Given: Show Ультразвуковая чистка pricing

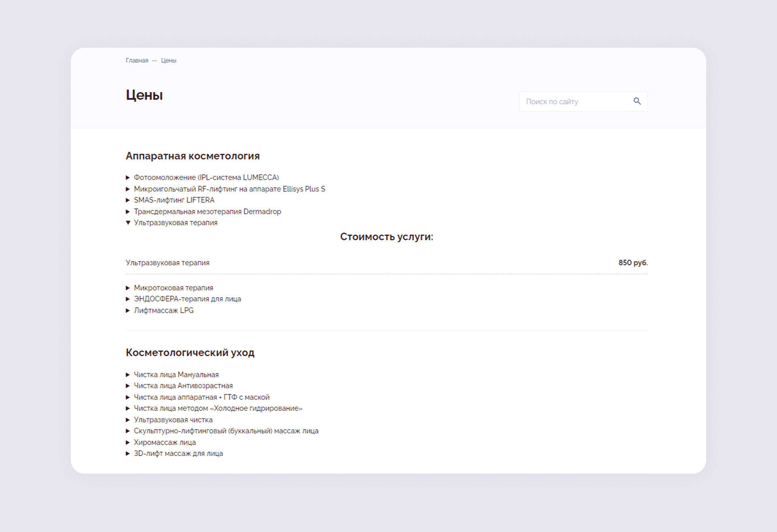Looking at the screenshot, I should point(173,420).
